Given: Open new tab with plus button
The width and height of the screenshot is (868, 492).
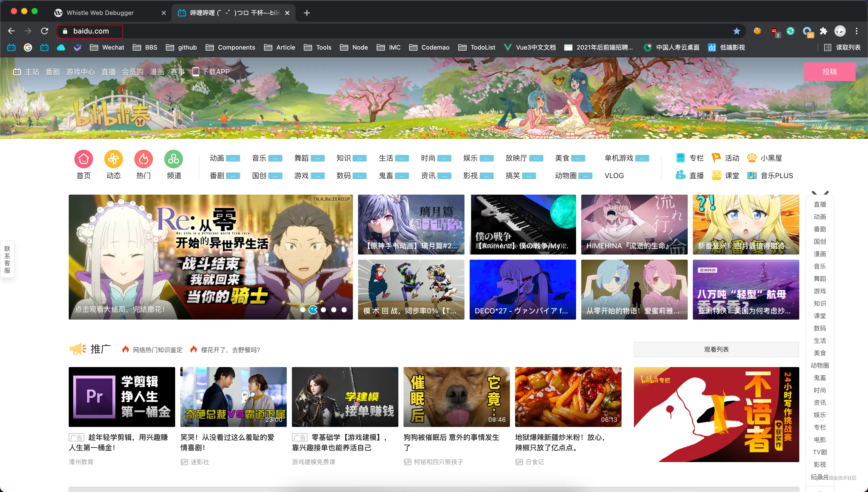Looking at the screenshot, I should pos(307,13).
